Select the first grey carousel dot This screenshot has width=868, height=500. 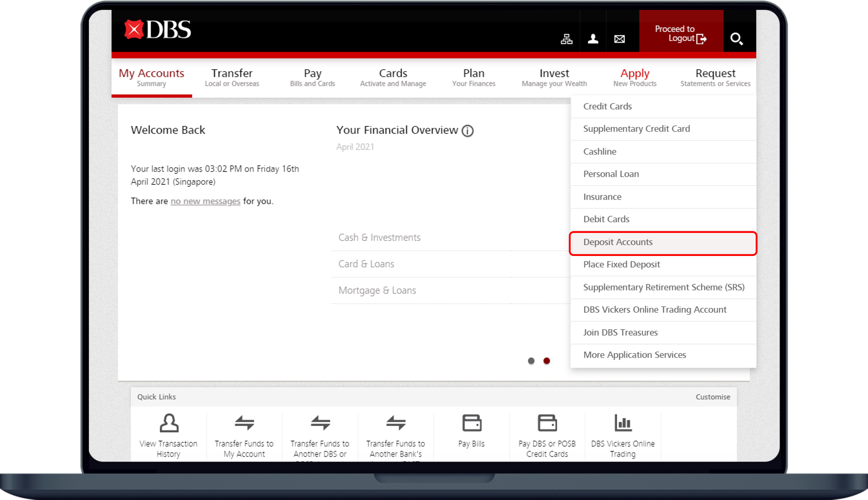coord(531,361)
